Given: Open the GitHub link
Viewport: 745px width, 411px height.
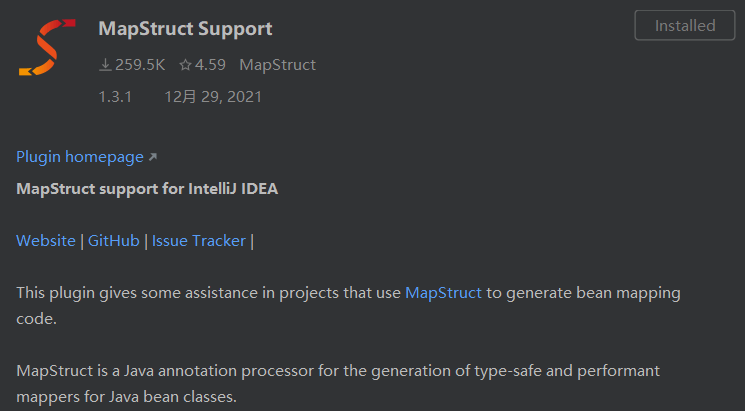Looking at the screenshot, I should (114, 240).
